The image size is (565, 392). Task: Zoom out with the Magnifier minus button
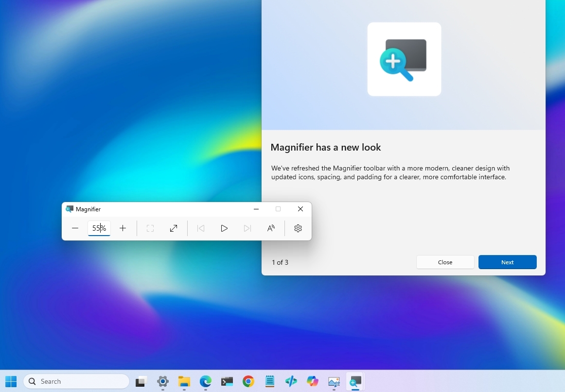point(75,228)
